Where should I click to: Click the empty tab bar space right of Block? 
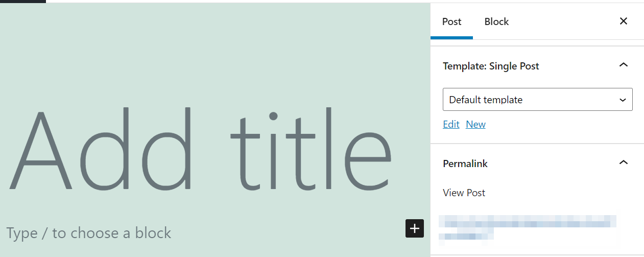click(x=562, y=21)
